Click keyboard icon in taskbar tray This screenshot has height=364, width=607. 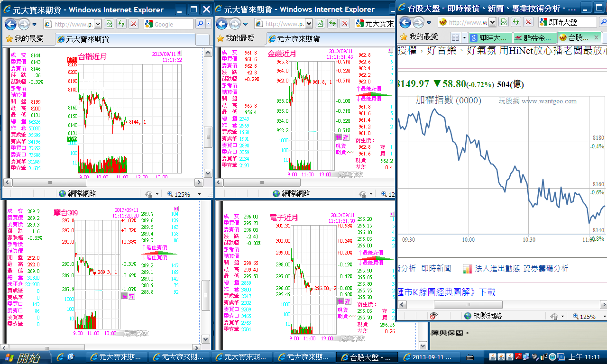(470, 357)
